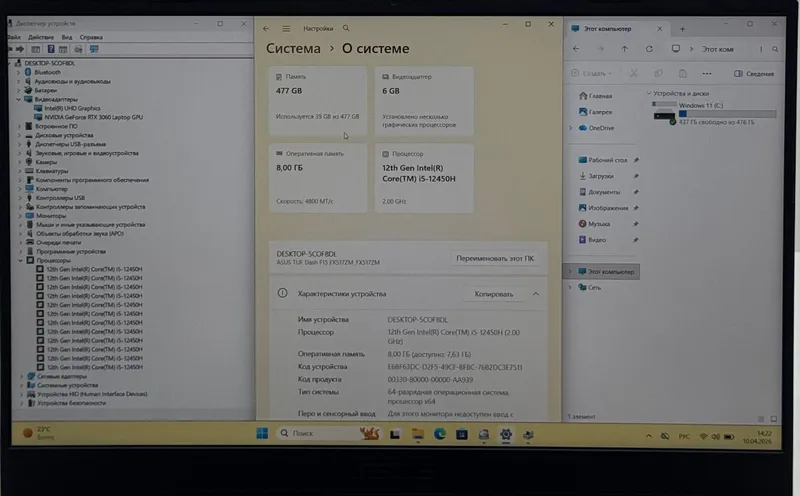Expand the Bluetooth node in Device Manager
Viewport: 800px width, 496px height.
tap(19, 72)
